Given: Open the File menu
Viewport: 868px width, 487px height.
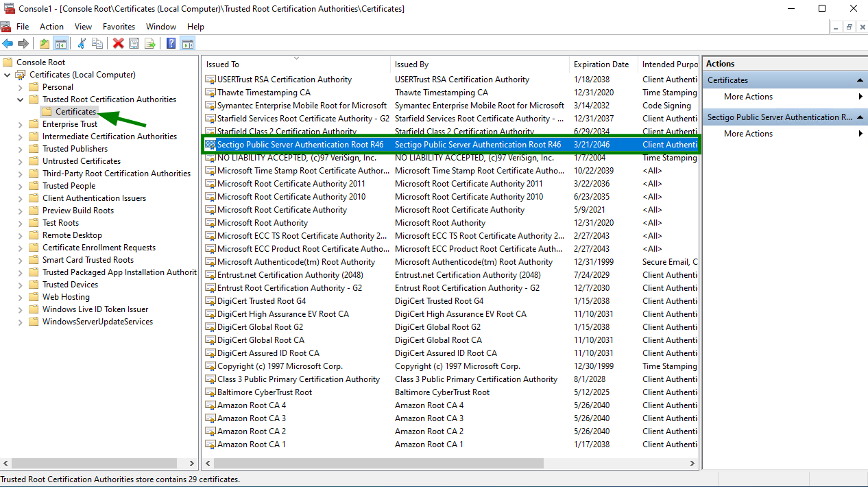Looking at the screenshot, I should tap(23, 27).
